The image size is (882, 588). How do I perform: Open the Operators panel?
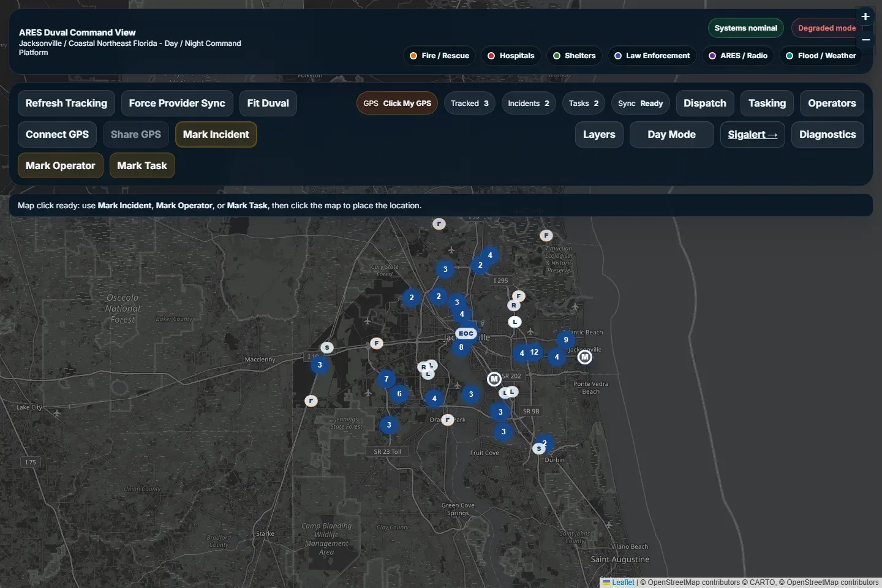pos(832,104)
